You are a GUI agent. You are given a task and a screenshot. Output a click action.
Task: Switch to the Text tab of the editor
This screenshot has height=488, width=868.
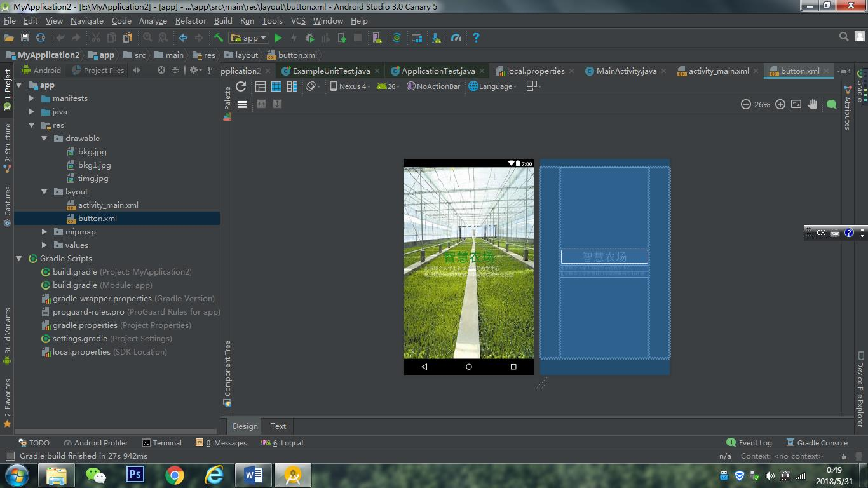278,426
